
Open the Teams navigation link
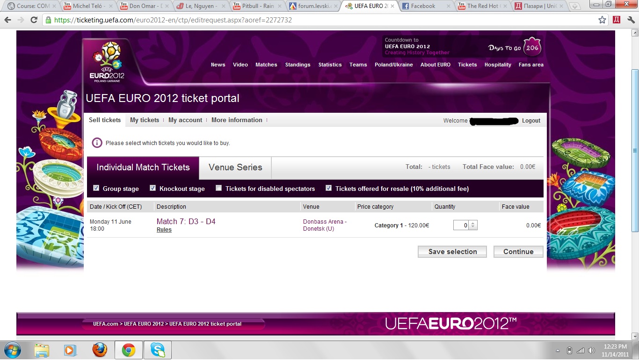(x=358, y=65)
